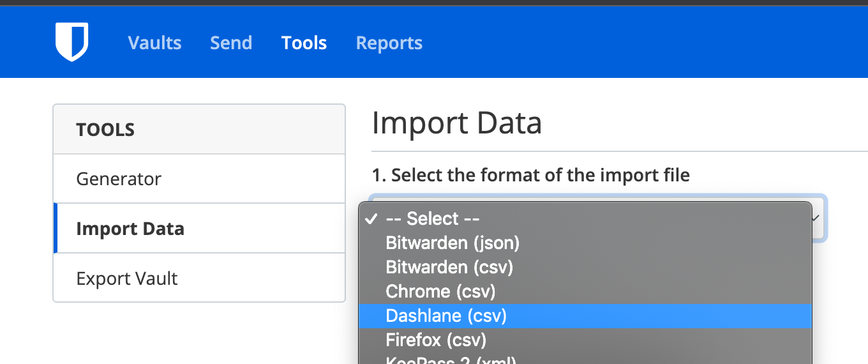Open Export Vault from the sidebar
Screen dimensions: 868x364
(x=127, y=278)
